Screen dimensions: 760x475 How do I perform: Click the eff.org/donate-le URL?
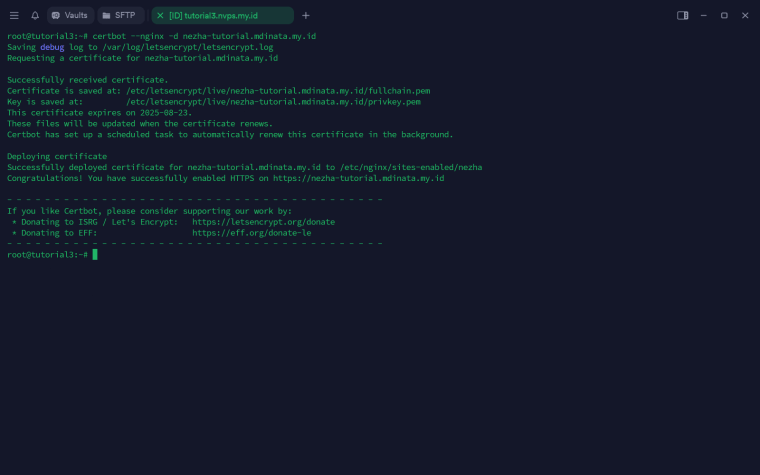pyautogui.click(x=252, y=233)
